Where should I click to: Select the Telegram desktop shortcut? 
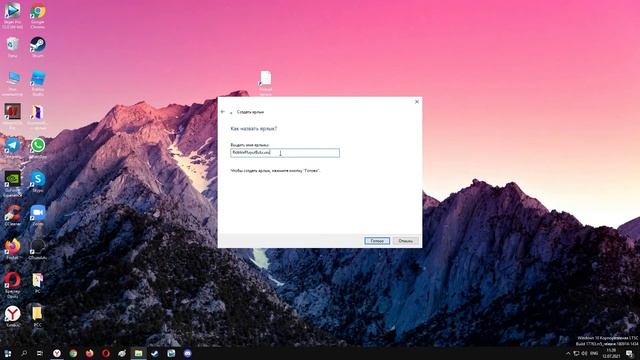[13, 149]
